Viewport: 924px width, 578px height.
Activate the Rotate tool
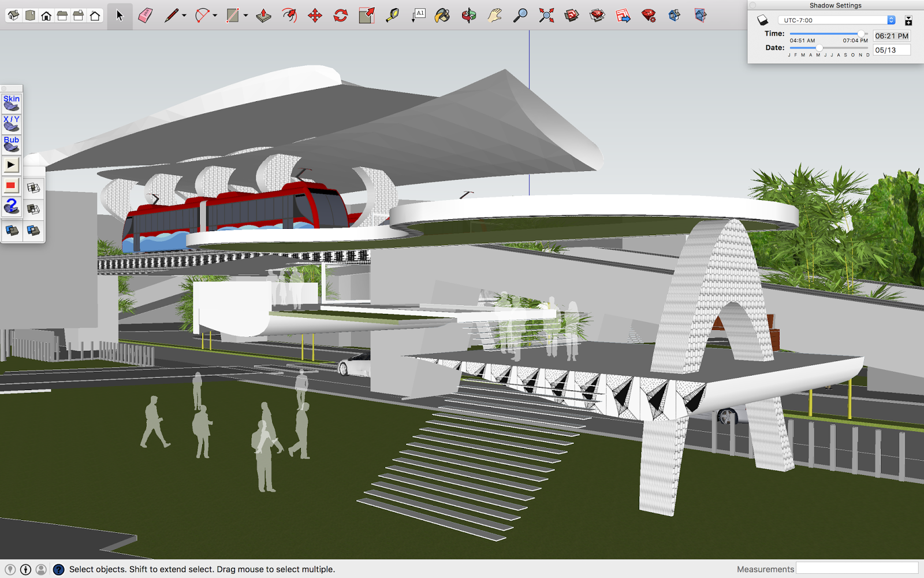340,16
